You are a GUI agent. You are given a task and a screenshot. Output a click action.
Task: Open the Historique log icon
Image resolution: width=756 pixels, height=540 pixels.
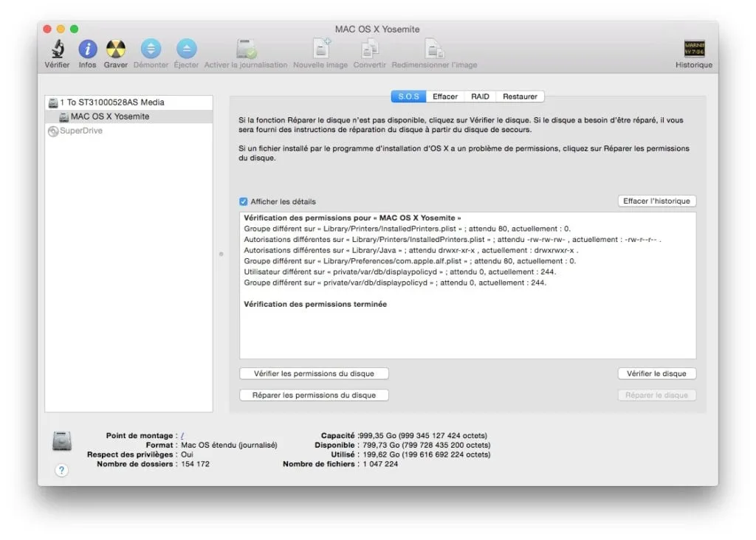click(x=694, y=49)
